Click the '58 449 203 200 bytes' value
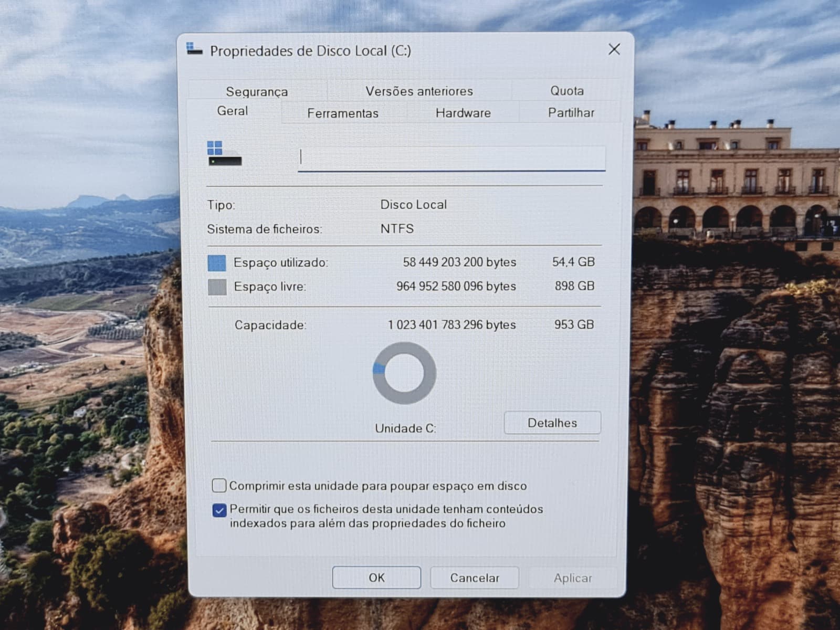840x630 pixels. point(459,262)
